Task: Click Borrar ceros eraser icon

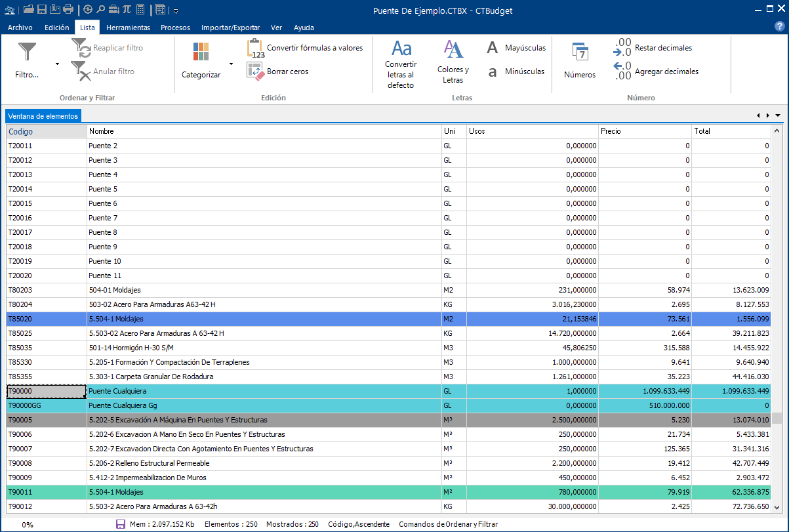Action: [x=256, y=71]
